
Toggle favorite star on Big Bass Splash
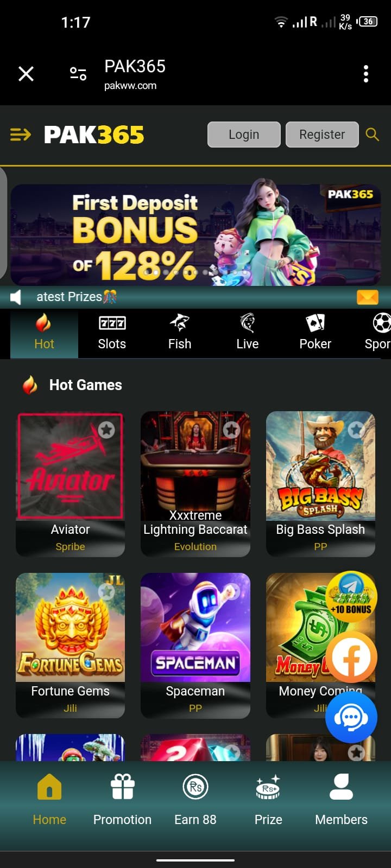click(357, 430)
